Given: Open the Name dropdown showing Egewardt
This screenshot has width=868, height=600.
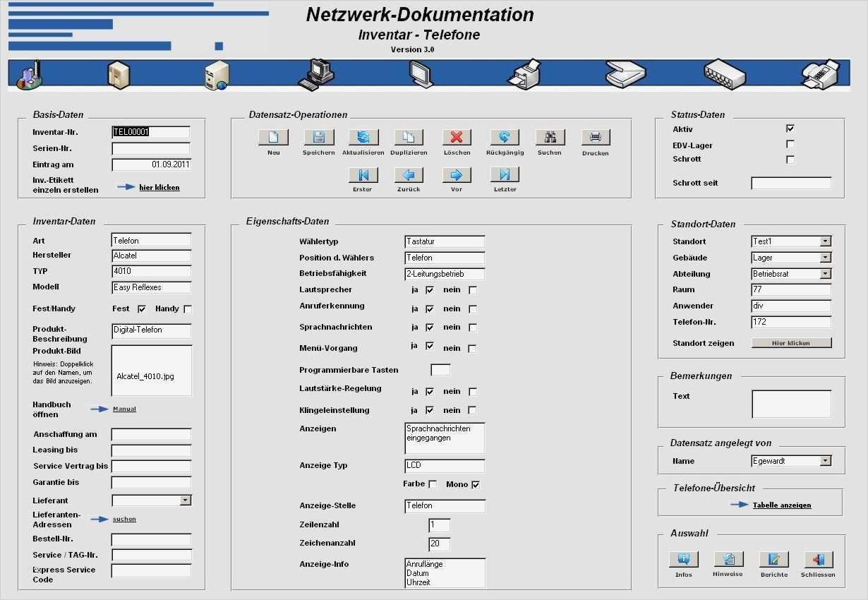Looking at the screenshot, I should coord(826,461).
